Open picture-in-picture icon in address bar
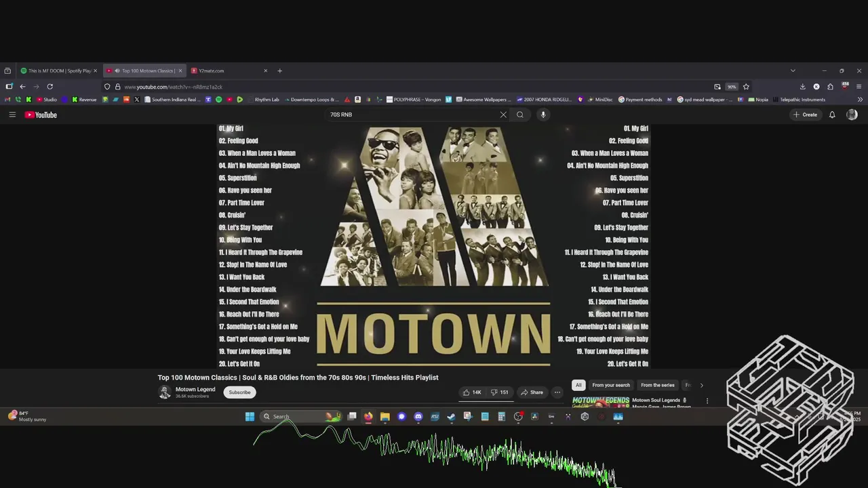868x488 pixels. coord(717,87)
